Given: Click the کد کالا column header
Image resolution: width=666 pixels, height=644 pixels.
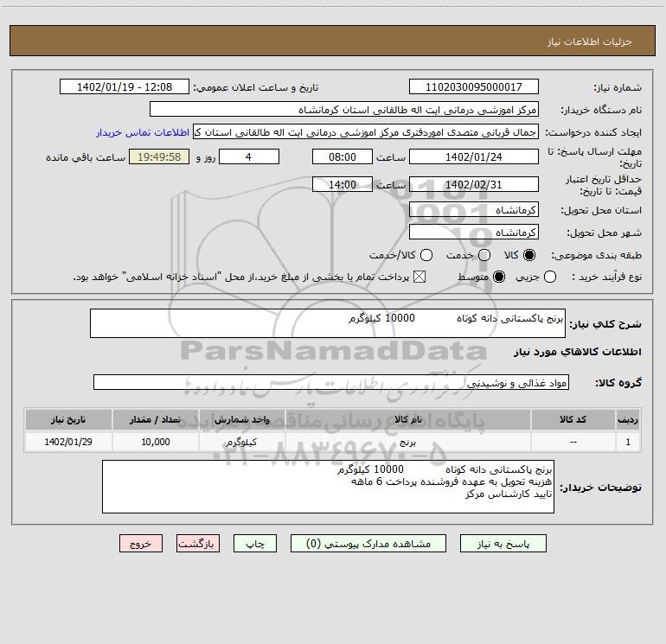Looking at the screenshot, I should tap(573, 419).
